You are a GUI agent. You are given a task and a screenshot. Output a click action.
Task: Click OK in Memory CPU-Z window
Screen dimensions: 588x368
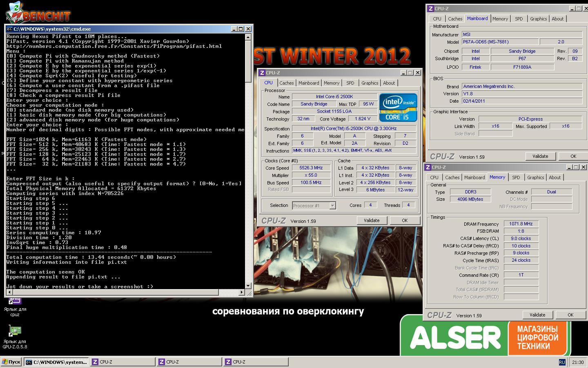click(570, 315)
